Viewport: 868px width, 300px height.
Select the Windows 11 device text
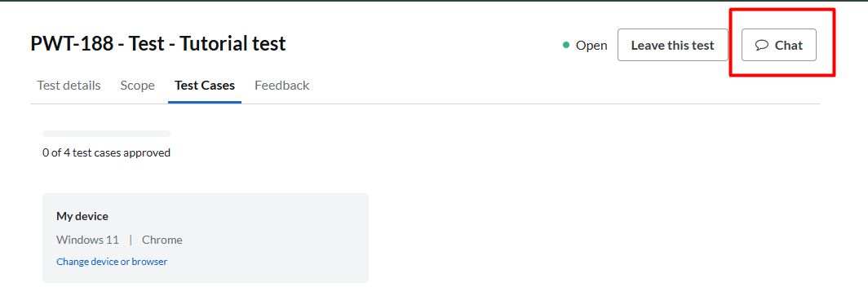[87, 240]
